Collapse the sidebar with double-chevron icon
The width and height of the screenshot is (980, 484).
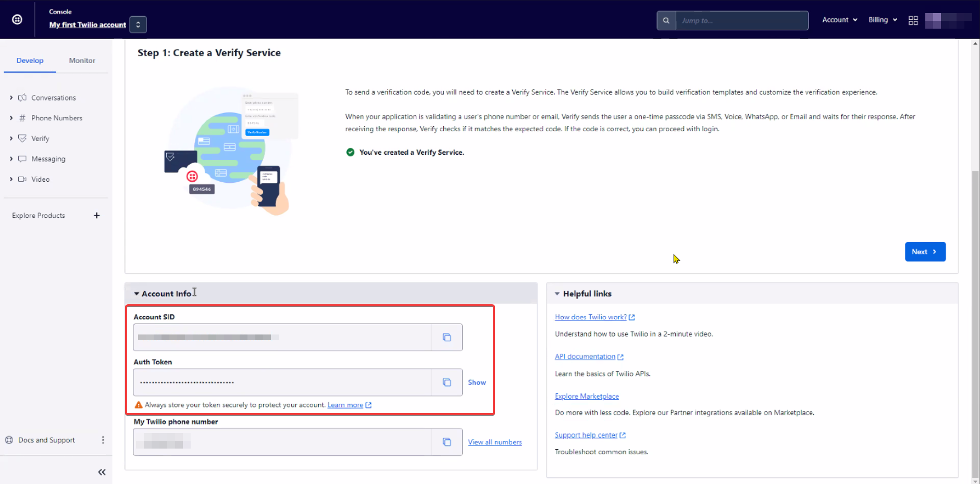[102, 472]
